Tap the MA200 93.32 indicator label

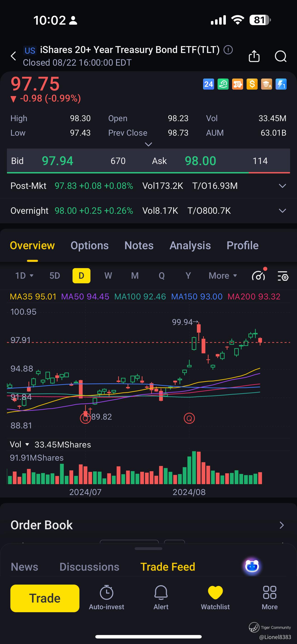254,296
